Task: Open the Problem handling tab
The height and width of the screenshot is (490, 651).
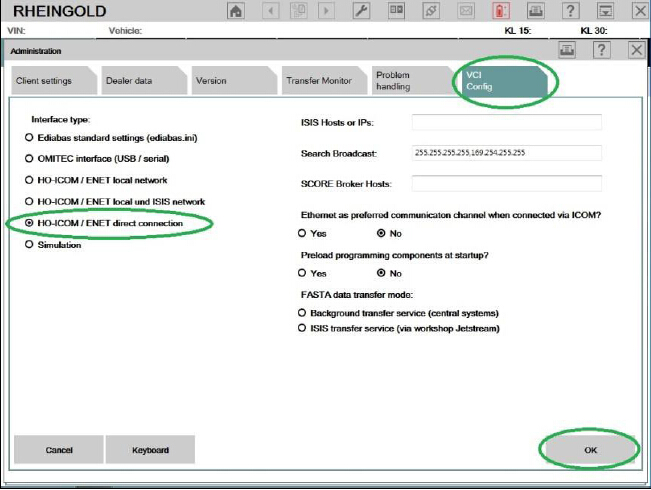Action: click(414, 81)
